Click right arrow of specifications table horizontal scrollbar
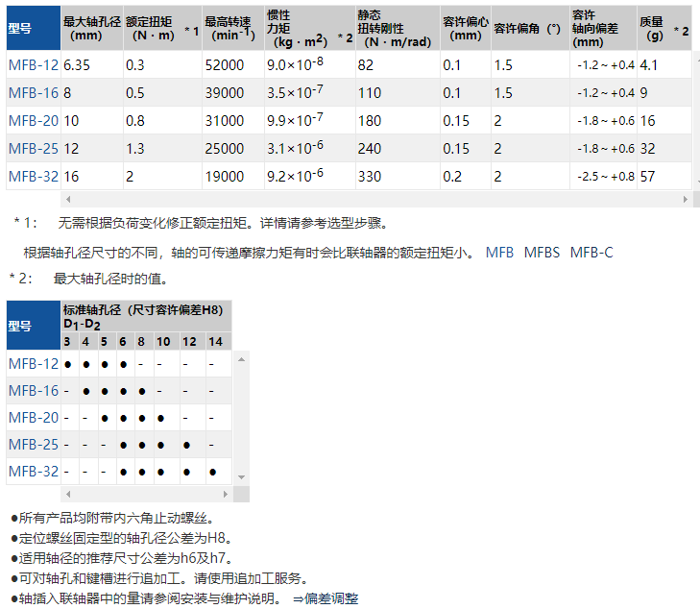This screenshot has width=700, height=609. (685, 199)
